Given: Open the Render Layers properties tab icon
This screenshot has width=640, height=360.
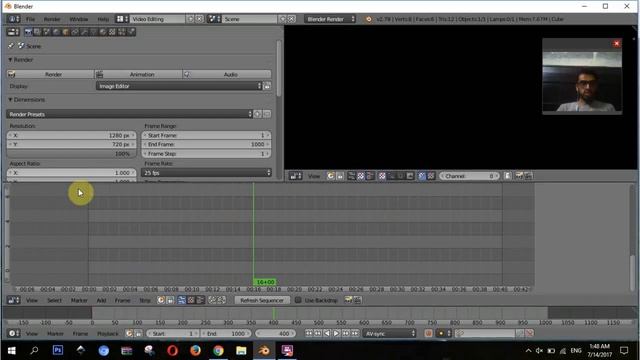Looking at the screenshot, I should tap(38, 32).
